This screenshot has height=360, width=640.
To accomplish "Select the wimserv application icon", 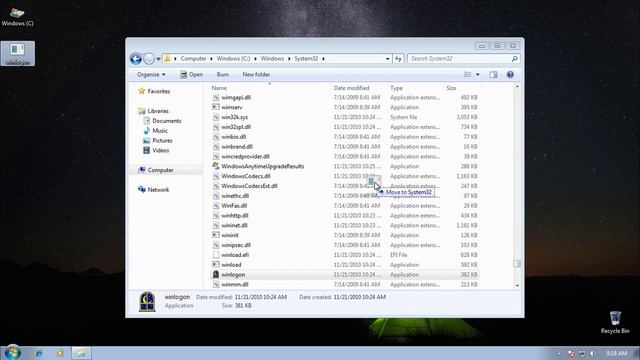I will point(216,107).
